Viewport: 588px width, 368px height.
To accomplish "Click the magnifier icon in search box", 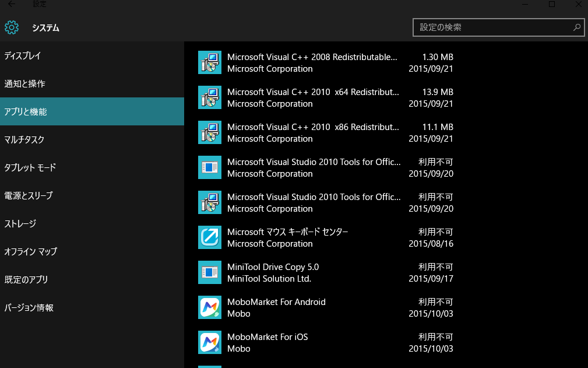I will click(577, 27).
